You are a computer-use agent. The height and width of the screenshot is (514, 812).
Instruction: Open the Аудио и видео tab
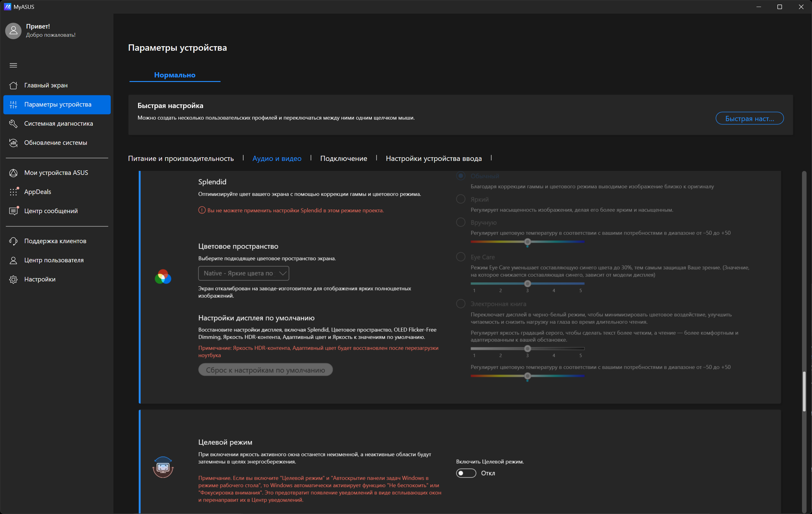[x=277, y=158]
